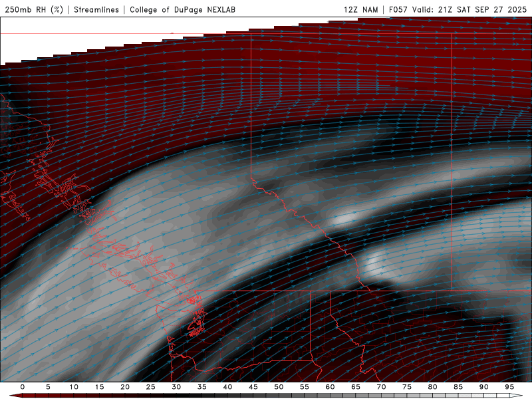The width and height of the screenshot is (532, 399).
Task: Click the colorbar label "20"
Action: [125, 387]
